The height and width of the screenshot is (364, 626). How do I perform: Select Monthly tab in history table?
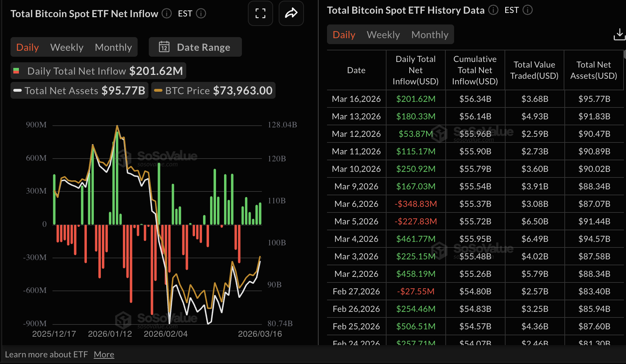(x=430, y=35)
